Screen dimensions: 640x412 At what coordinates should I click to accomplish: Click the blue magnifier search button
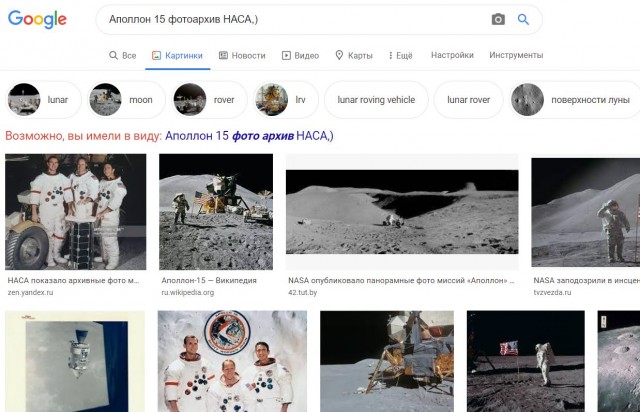click(523, 19)
